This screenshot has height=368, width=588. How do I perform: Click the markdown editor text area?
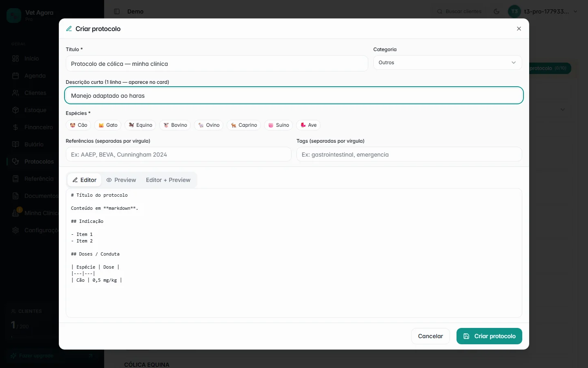click(x=294, y=253)
